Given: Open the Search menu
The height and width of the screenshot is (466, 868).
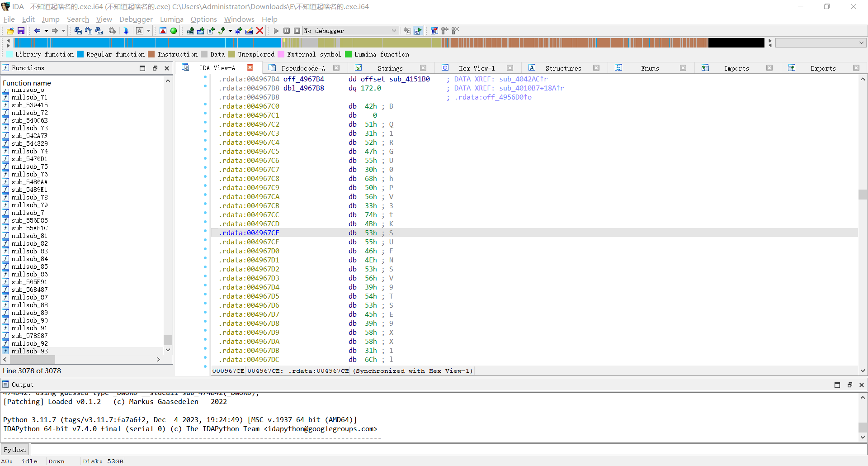Looking at the screenshot, I should click(x=78, y=19).
